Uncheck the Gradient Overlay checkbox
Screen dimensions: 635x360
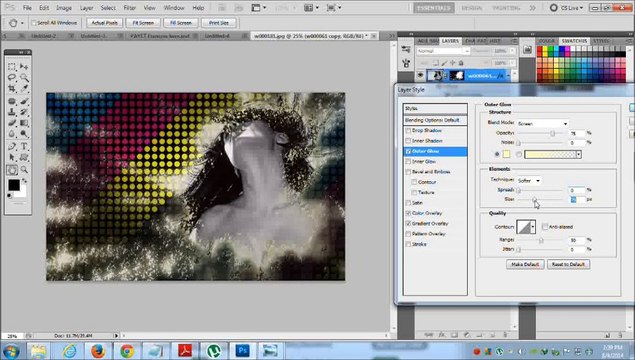[x=408, y=224]
